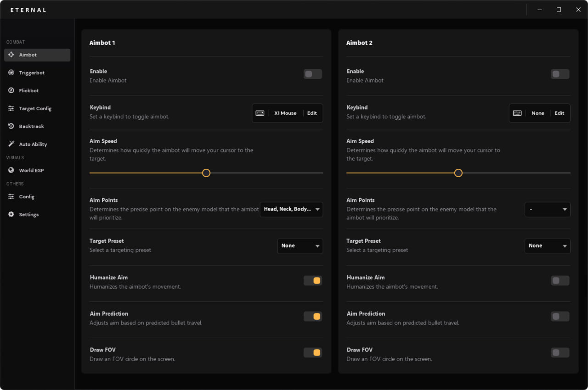Click the keyboard icon in Aimbot 2 keybind

click(517, 113)
